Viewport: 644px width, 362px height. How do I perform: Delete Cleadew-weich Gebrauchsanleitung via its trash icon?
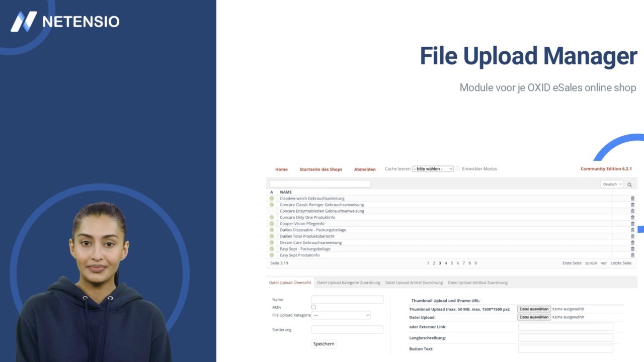tap(632, 199)
